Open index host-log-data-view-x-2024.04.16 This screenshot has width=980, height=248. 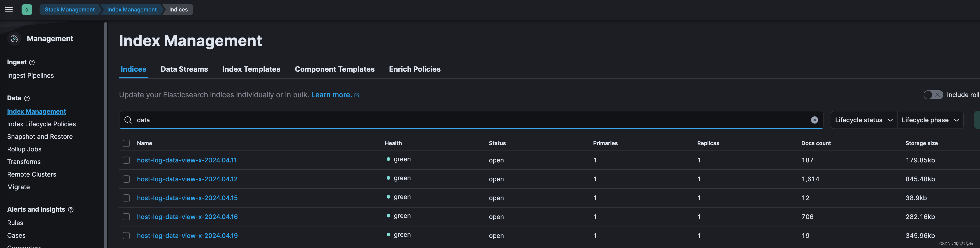[x=187, y=217]
